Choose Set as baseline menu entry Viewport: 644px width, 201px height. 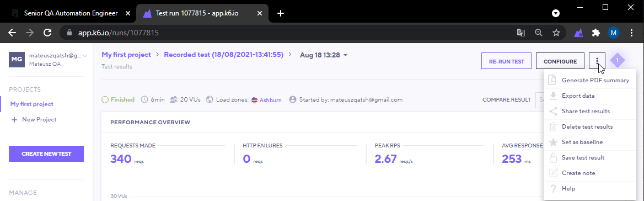590,142
